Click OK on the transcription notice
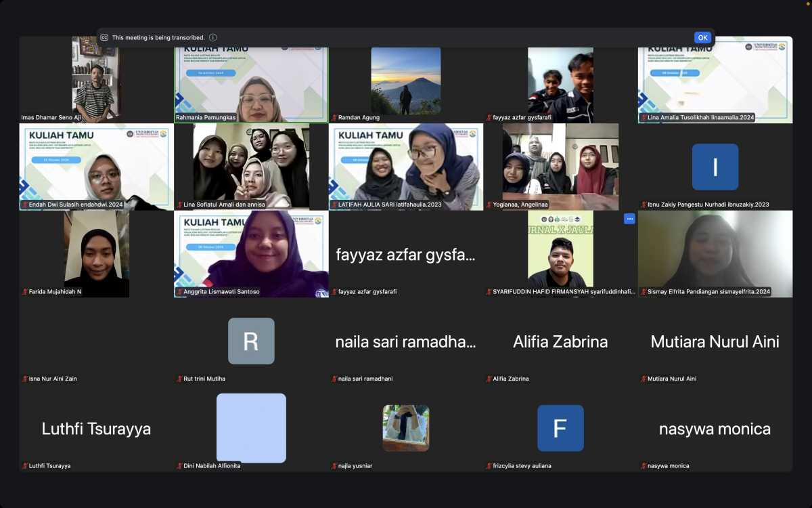 click(x=702, y=38)
